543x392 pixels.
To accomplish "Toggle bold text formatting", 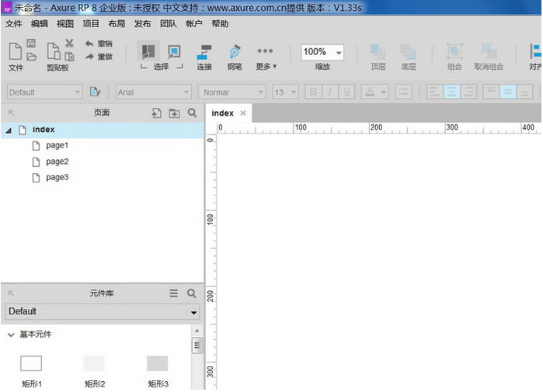I will [x=313, y=92].
